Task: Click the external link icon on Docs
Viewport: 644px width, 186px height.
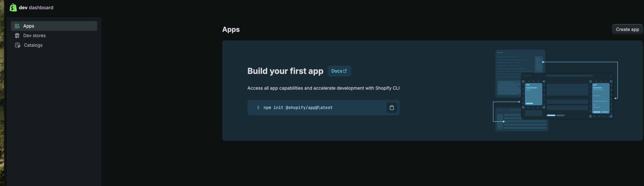Action: pos(345,71)
